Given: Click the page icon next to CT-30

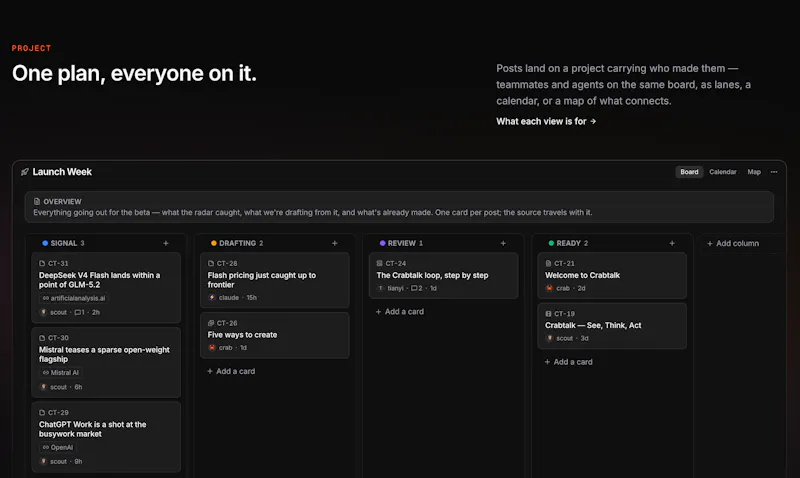Looking at the screenshot, I should pyautogui.click(x=42, y=338).
